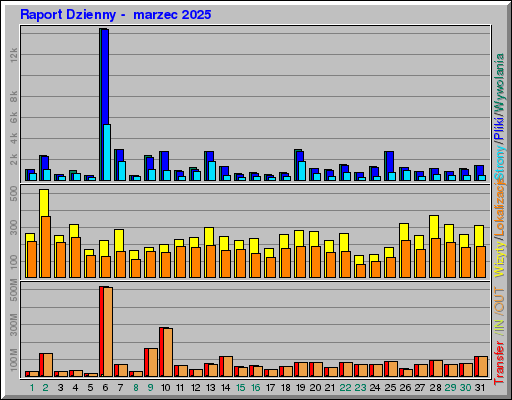Click day label "9" on the axis
Screen dimensions: 512x400
tap(150, 388)
